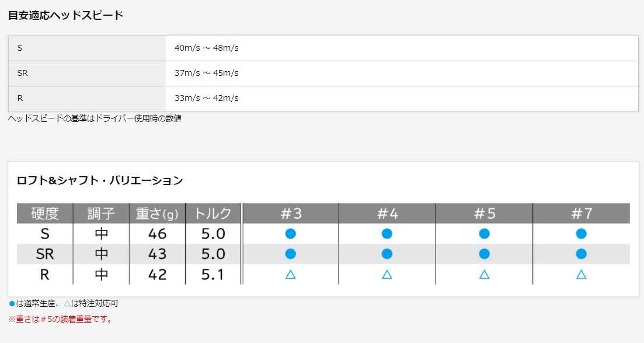
Task: Click the 硬度 column header
Action: (45, 213)
